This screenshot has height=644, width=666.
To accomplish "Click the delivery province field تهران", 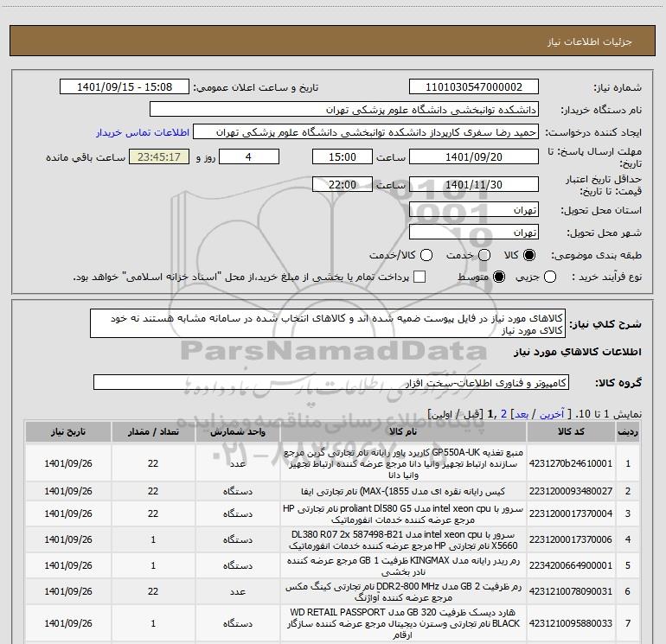I will click(x=474, y=209).
